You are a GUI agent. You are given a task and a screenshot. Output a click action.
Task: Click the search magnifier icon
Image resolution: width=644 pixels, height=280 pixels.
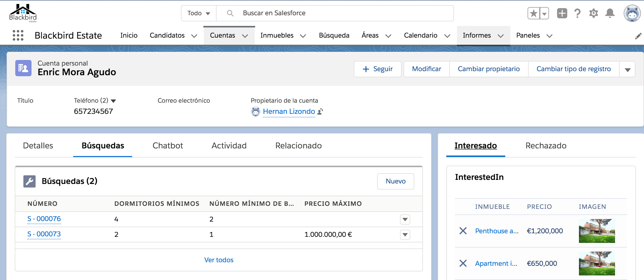[x=230, y=13]
